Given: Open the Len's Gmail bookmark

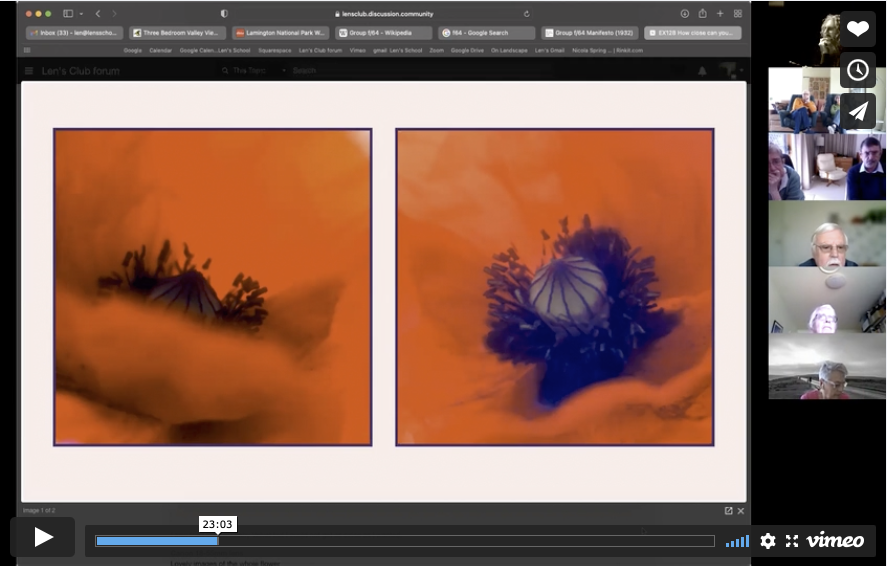Looking at the screenshot, I should pos(550,50).
